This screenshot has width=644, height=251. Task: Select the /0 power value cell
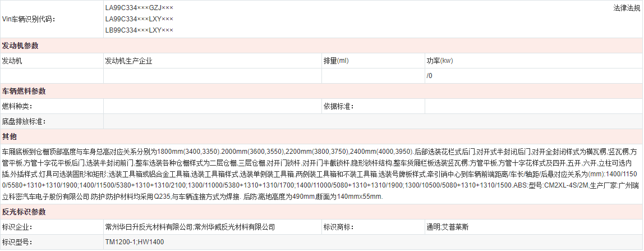point(430,76)
